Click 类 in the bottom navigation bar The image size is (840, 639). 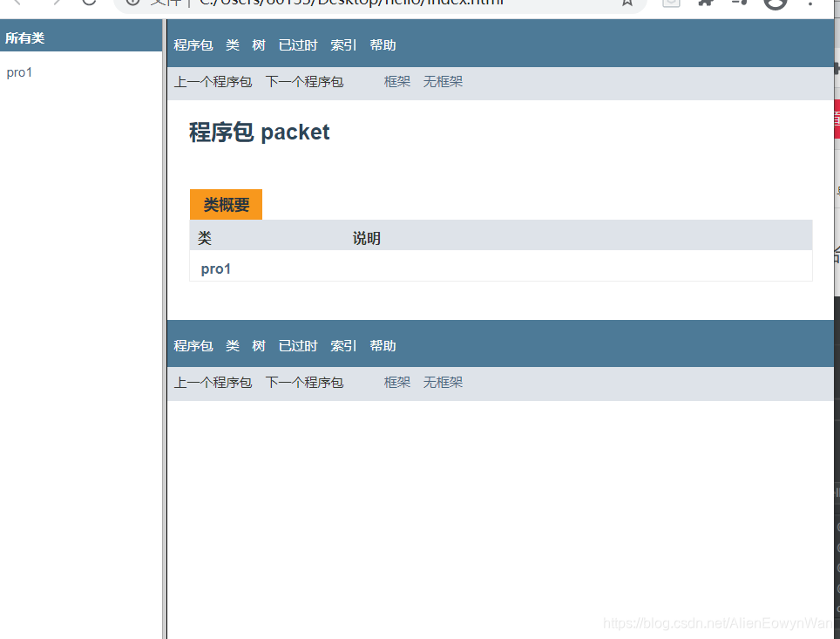(233, 346)
